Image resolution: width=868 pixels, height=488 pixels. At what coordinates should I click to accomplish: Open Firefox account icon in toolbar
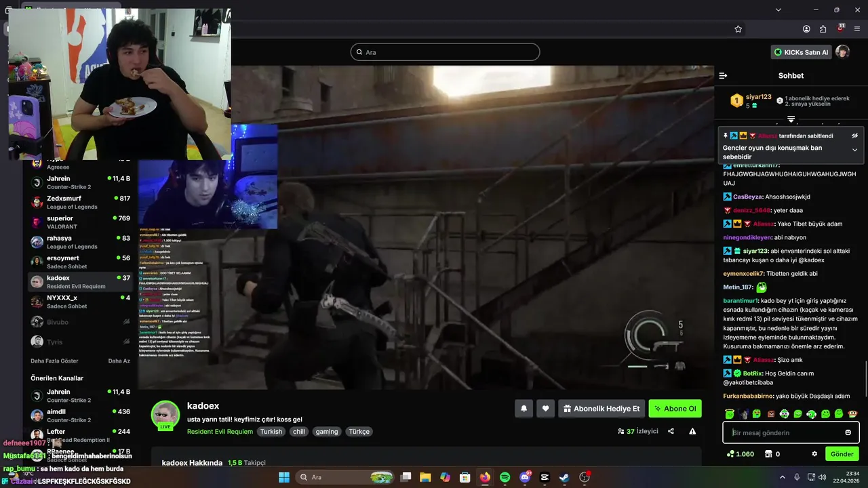[x=806, y=29]
